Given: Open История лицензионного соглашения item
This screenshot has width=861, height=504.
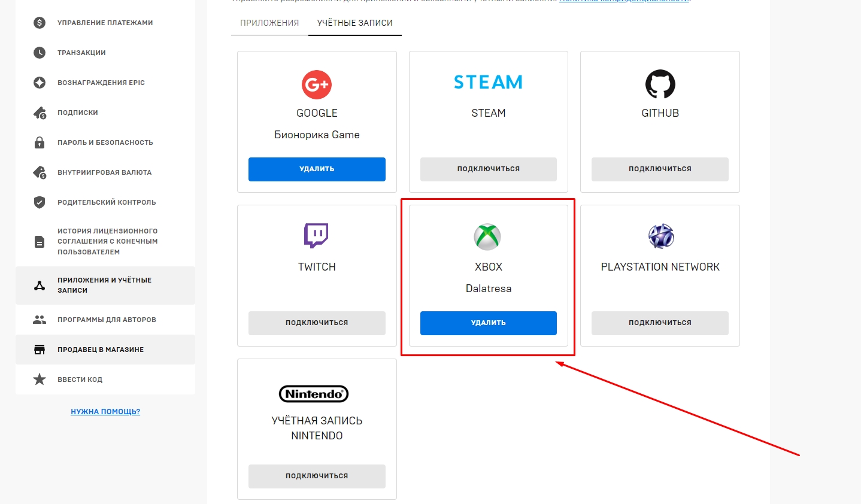Looking at the screenshot, I should (x=105, y=241).
